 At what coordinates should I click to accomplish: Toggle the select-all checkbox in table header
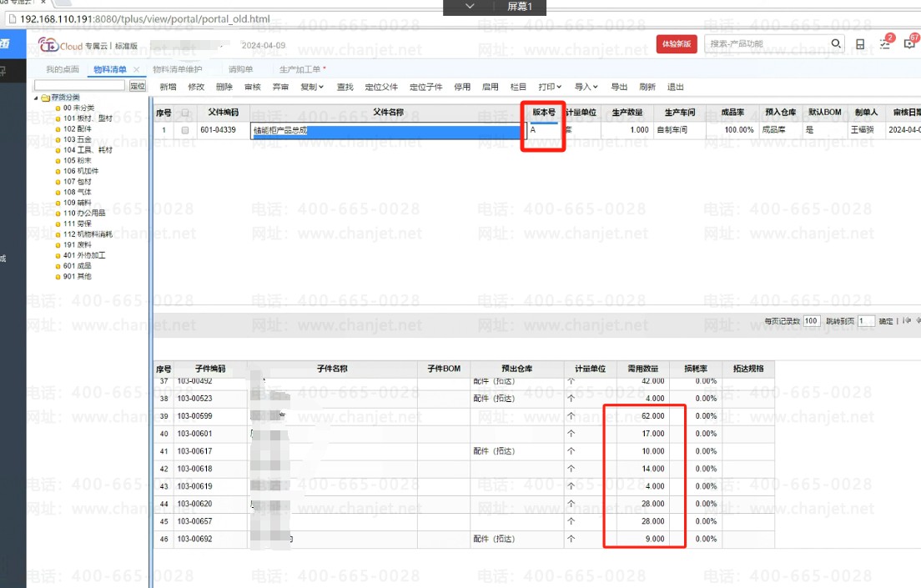click(x=185, y=113)
